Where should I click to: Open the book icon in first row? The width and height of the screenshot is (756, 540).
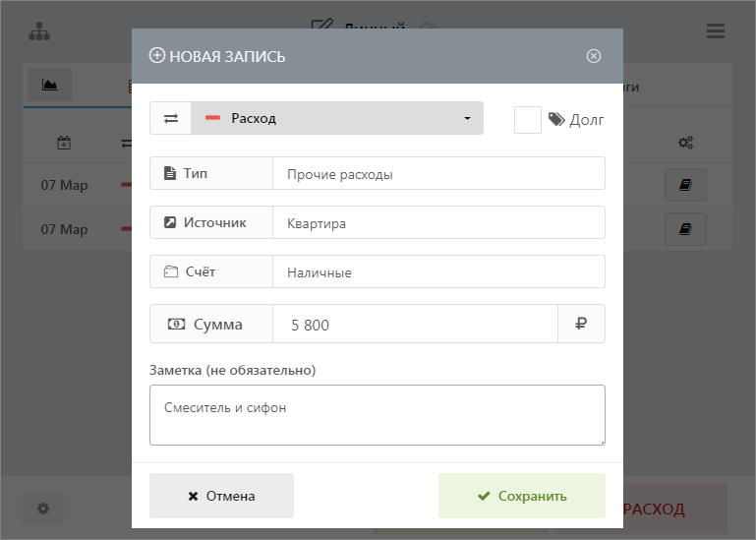coord(685,185)
